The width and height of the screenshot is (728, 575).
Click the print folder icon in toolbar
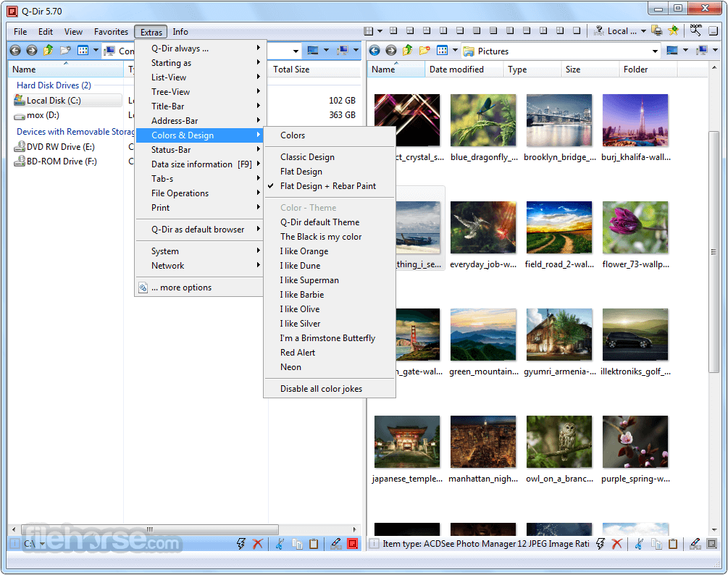(x=657, y=30)
